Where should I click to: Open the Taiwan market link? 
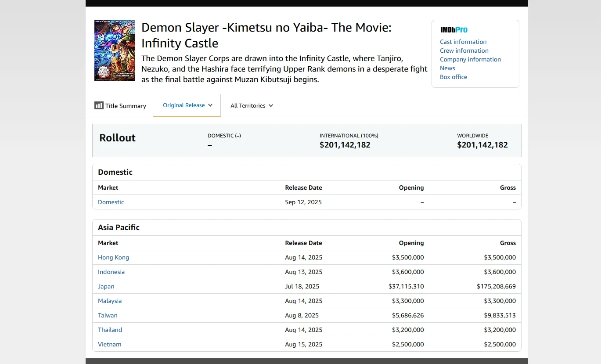coord(108,315)
